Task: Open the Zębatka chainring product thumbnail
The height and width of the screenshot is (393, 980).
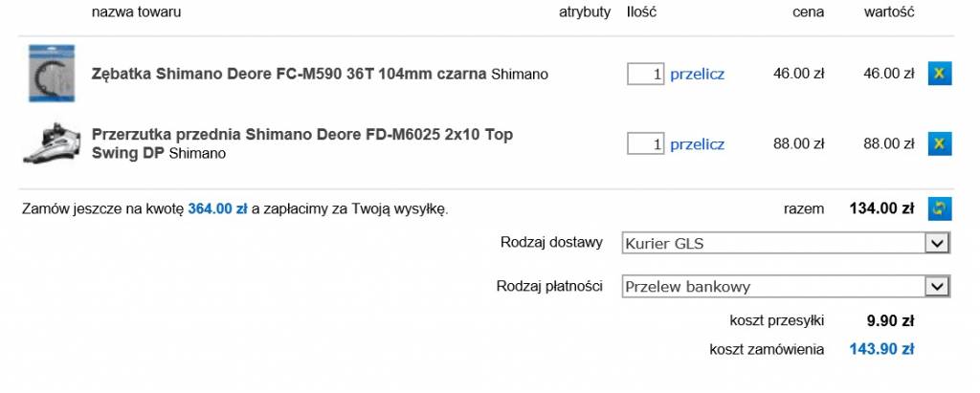Action: click(52, 73)
